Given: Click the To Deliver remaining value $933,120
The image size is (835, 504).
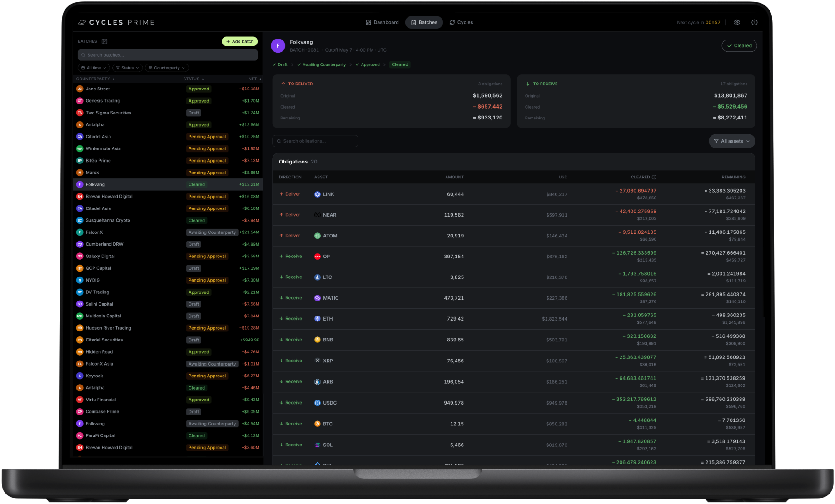Looking at the screenshot, I should (x=487, y=118).
